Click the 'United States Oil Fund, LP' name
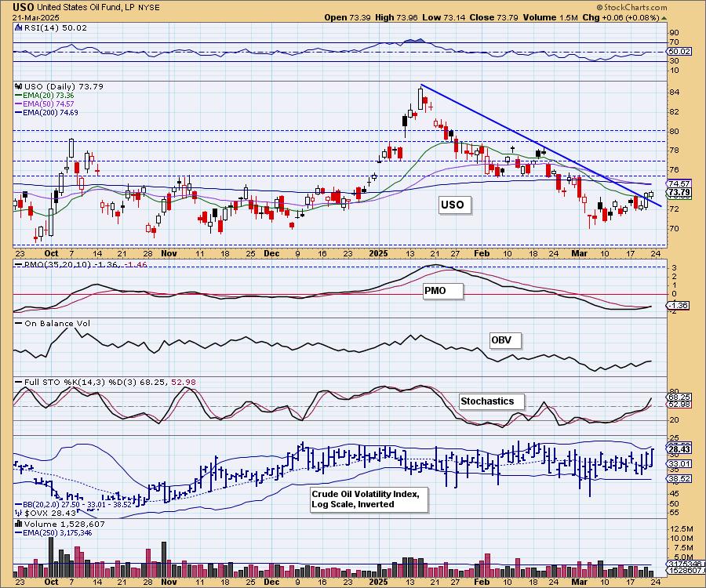The height and width of the screenshot is (588, 706). (84, 8)
